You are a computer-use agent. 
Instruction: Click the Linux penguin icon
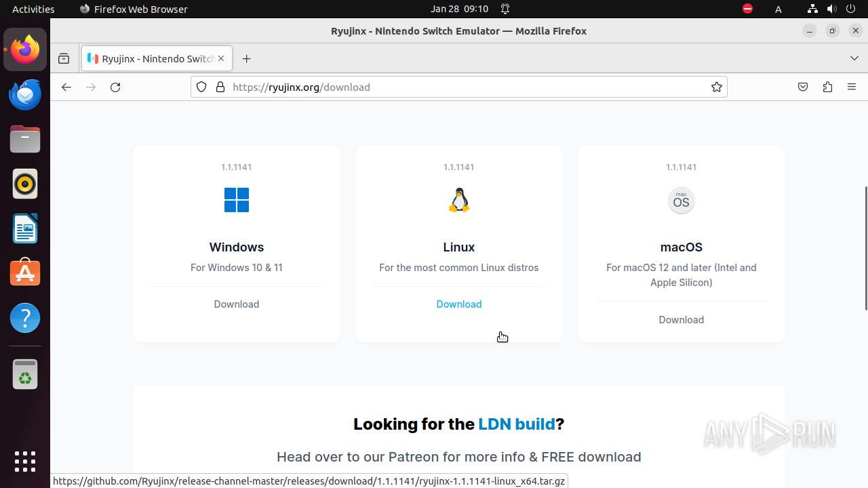(459, 200)
